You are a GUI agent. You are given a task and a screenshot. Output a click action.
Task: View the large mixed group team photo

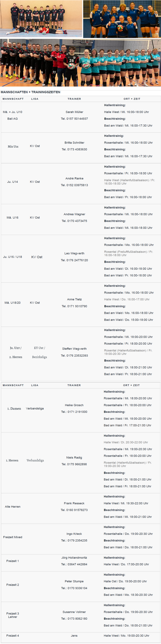point(80,63)
